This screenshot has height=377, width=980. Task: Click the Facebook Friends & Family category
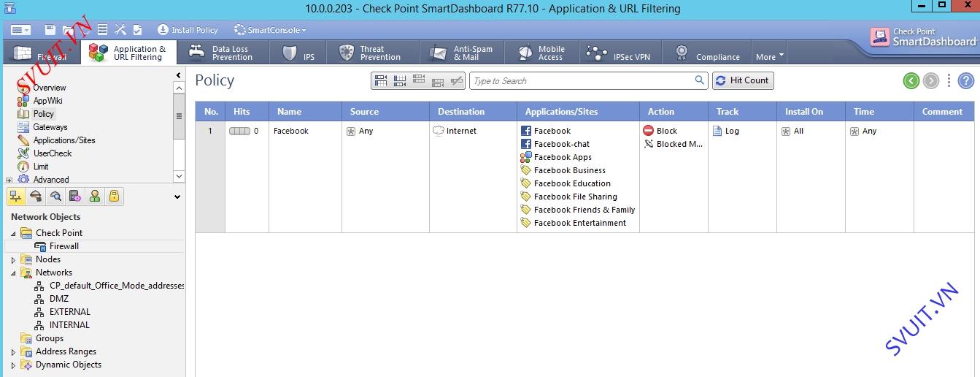tap(578, 210)
